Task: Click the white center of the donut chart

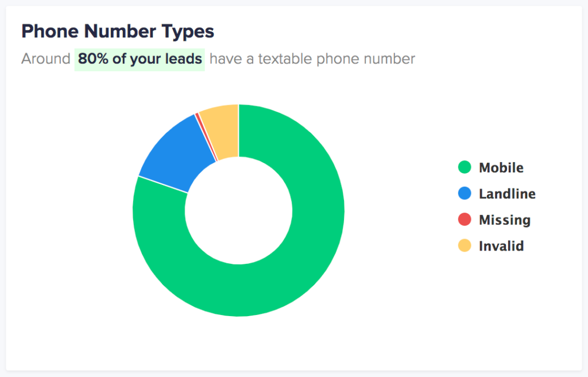Action: pyautogui.click(x=238, y=211)
